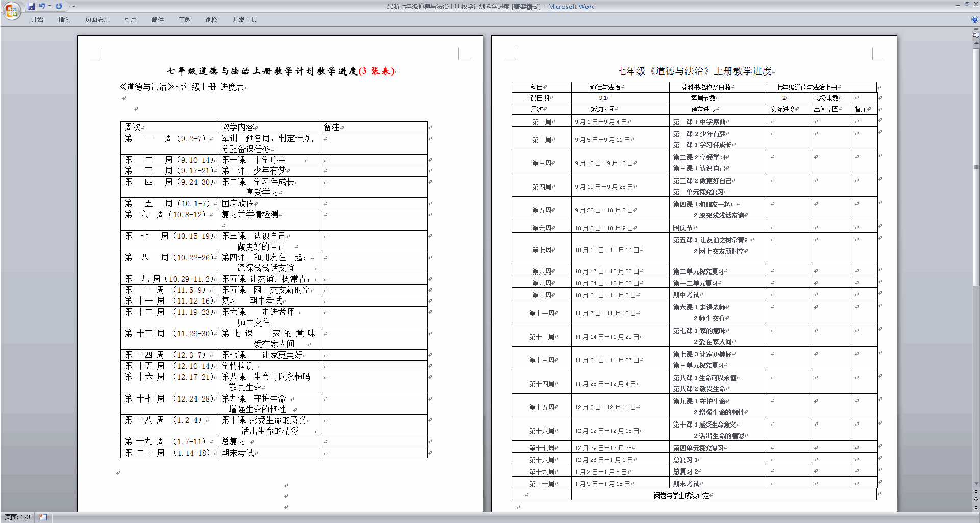Viewport: 980px width, 523px height.
Task: Open the 邮件 tab
Action: point(158,20)
